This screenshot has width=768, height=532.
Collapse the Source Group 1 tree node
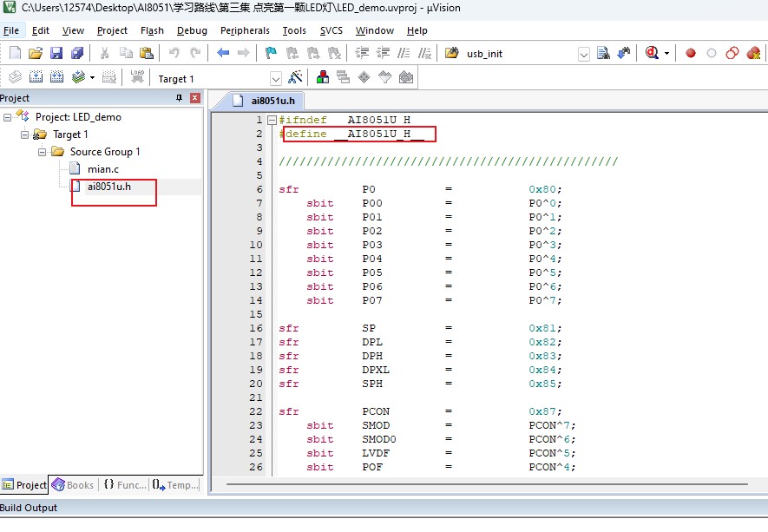click(43, 152)
